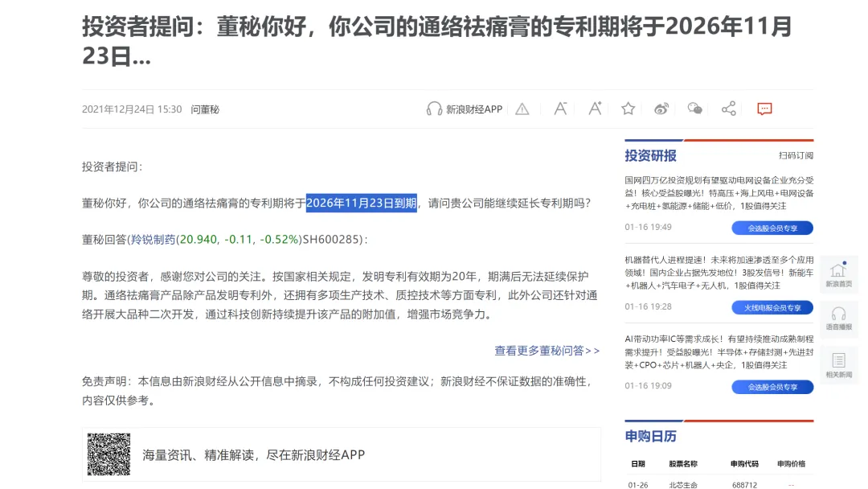Viewport: 868px width, 489px height.
Task: Click the share network icon
Action: tap(728, 109)
